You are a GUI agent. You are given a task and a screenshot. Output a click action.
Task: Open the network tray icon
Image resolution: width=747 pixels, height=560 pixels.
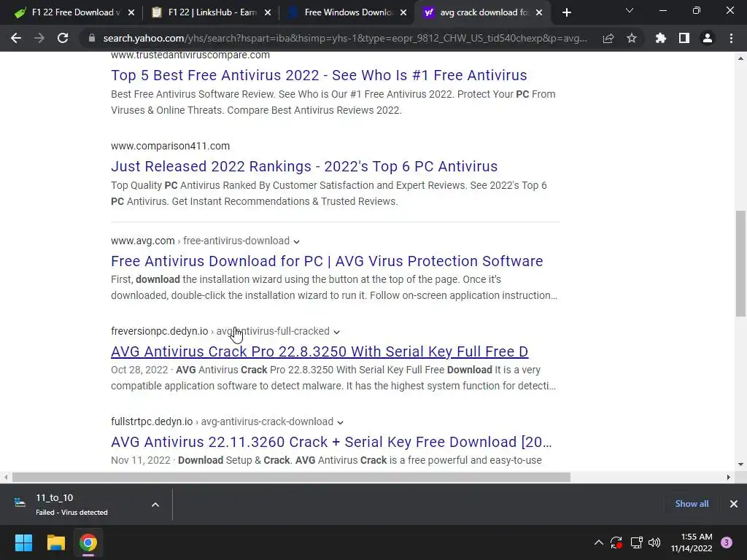click(636, 542)
